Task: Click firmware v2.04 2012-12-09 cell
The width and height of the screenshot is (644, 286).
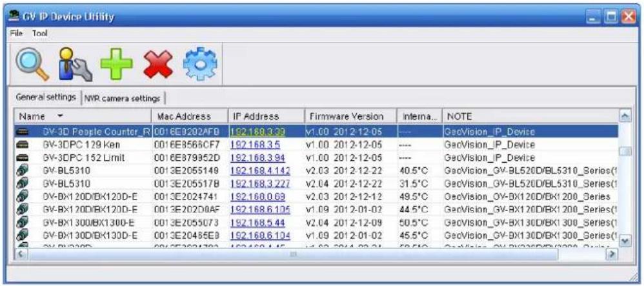Action: pos(345,223)
